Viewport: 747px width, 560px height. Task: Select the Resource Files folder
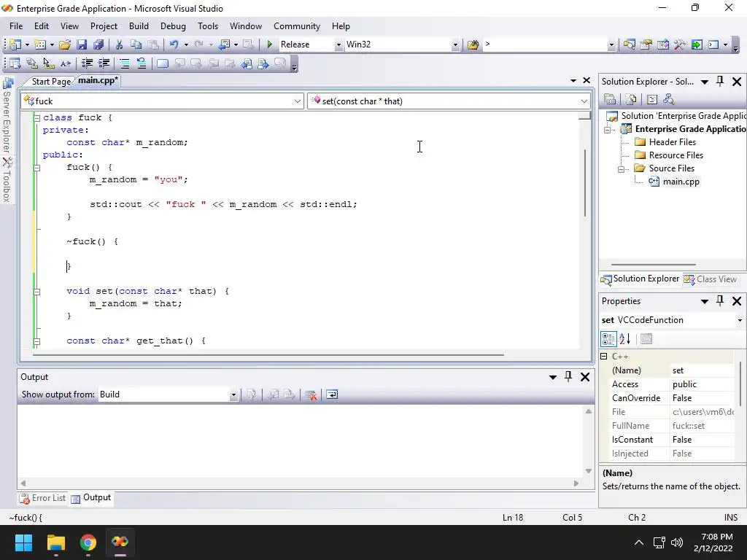[676, 155]
